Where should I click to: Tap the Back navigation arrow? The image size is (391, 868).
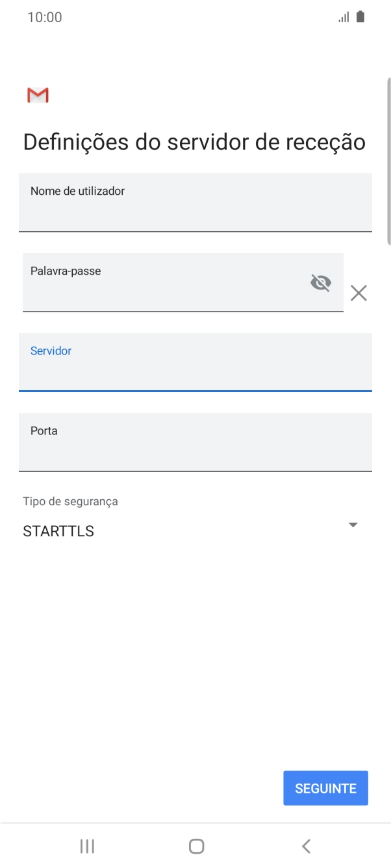pos(305,846)
